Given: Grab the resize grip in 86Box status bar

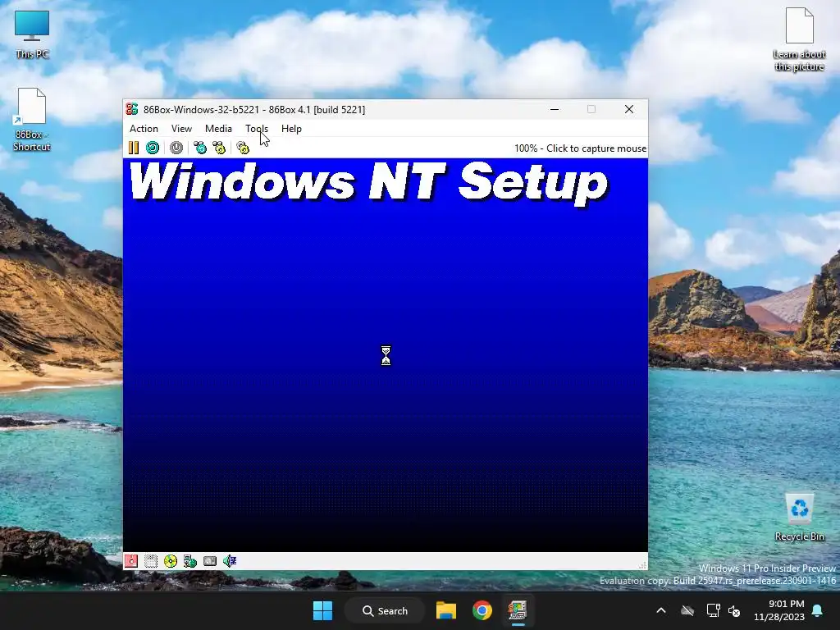Looking at the screenshot, I should [642, 564].
